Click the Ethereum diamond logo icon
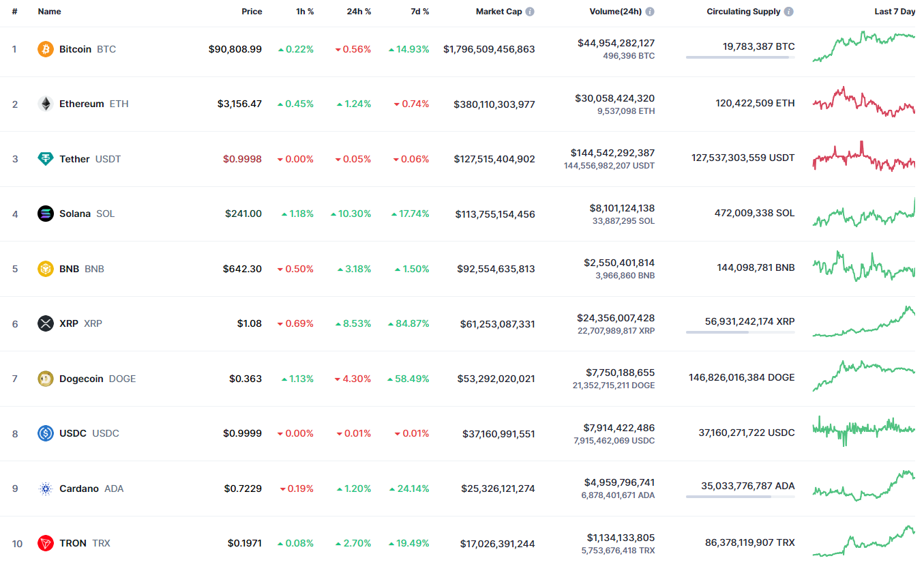Image resolution: width=924 pixels, height=567 pixels. (x=46, y=104)
